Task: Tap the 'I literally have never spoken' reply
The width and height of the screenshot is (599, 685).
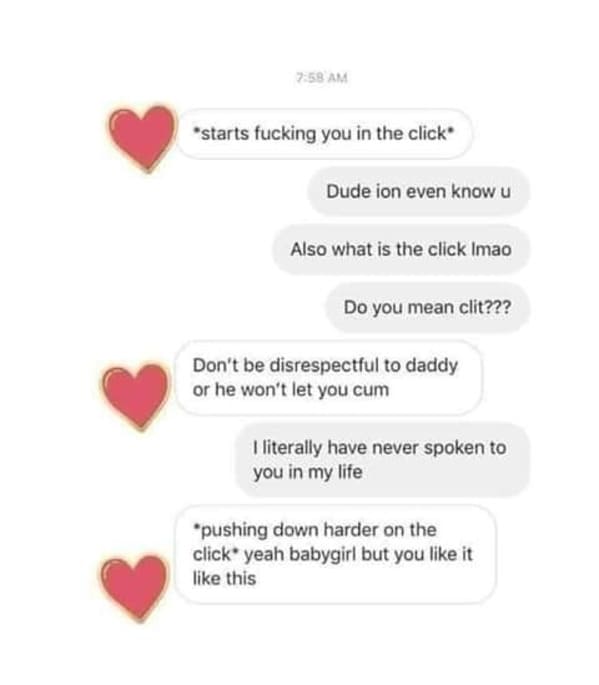Action: click(382, 460)
